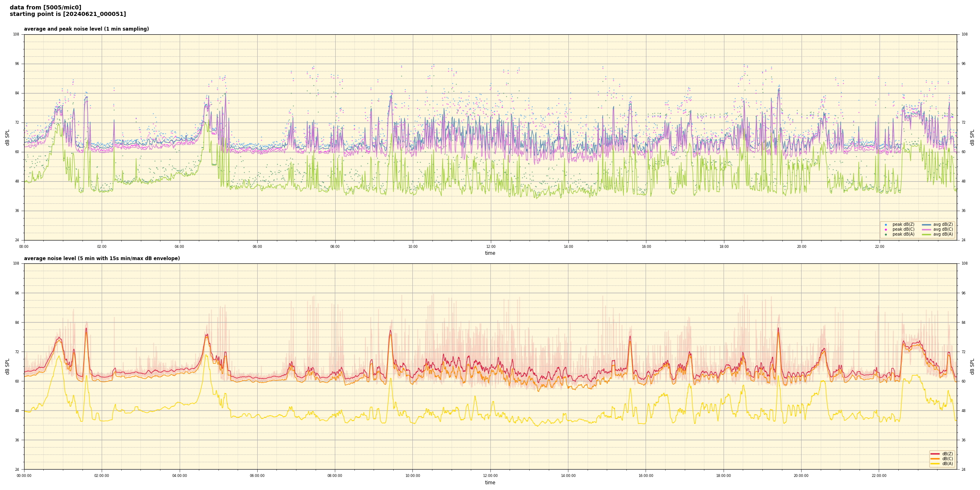Viewport: 980px width, 490px height.
Task: Click the 18:00:00 tick on the lower time axis
Action: pyautogui.click(x=724, y=476)
